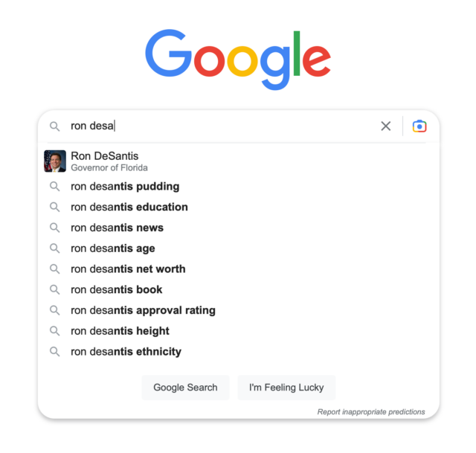This screenshot has height=453, width=476.
Task: Click the Google logo
Action: coord(238,60)
